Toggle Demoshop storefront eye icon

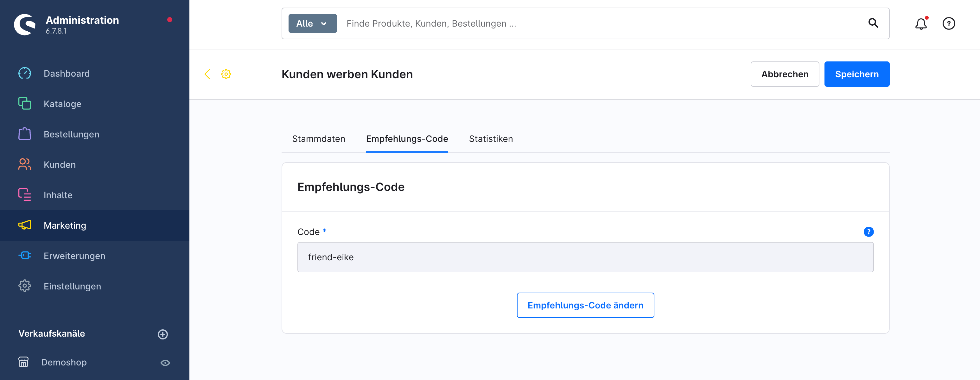165,363
